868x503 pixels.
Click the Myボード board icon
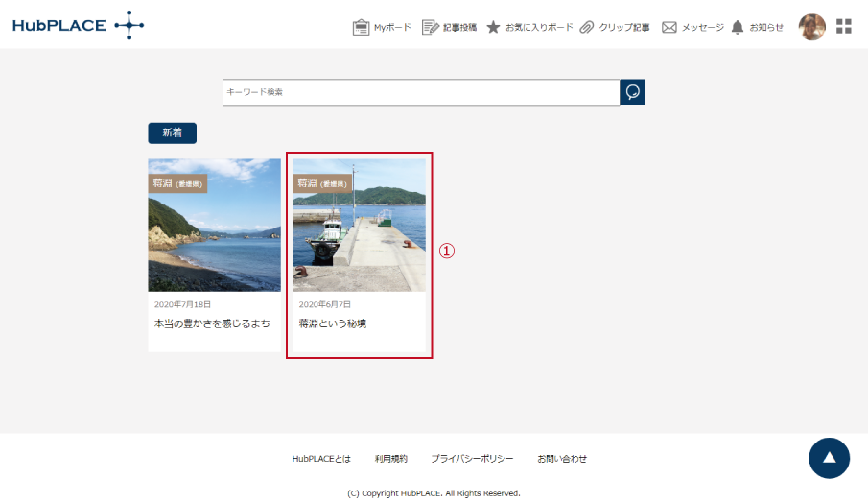point(361,27)
